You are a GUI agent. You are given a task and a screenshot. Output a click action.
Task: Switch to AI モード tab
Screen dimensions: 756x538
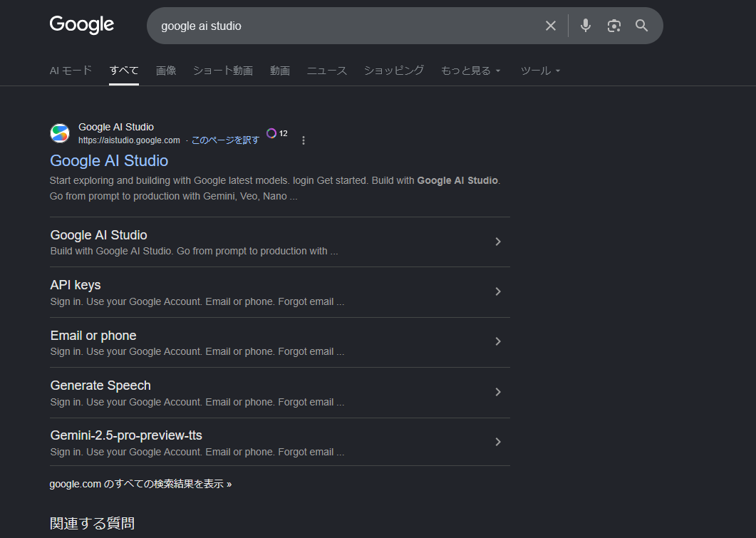click(x=71, y=71)
